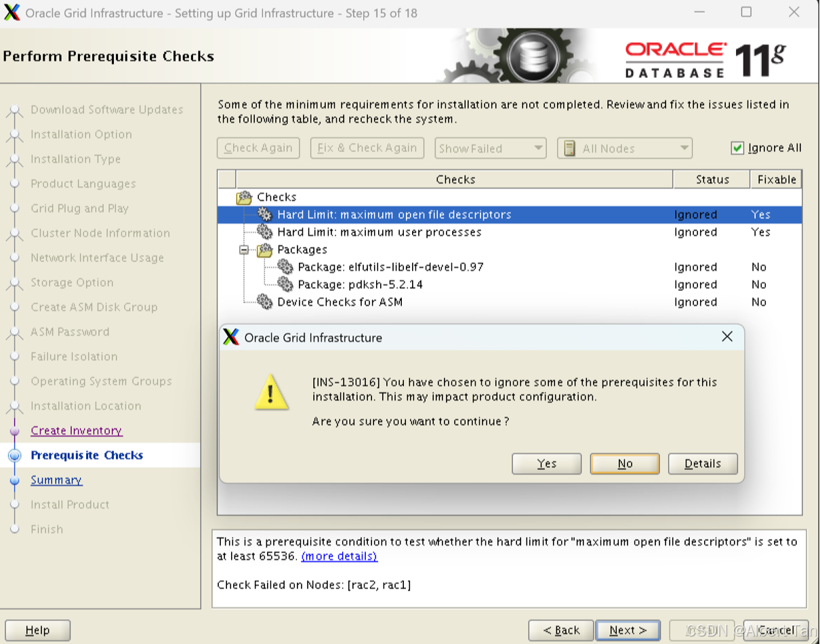Click the Status column header
Screen dimensions: 820x644
click(712, 180)
